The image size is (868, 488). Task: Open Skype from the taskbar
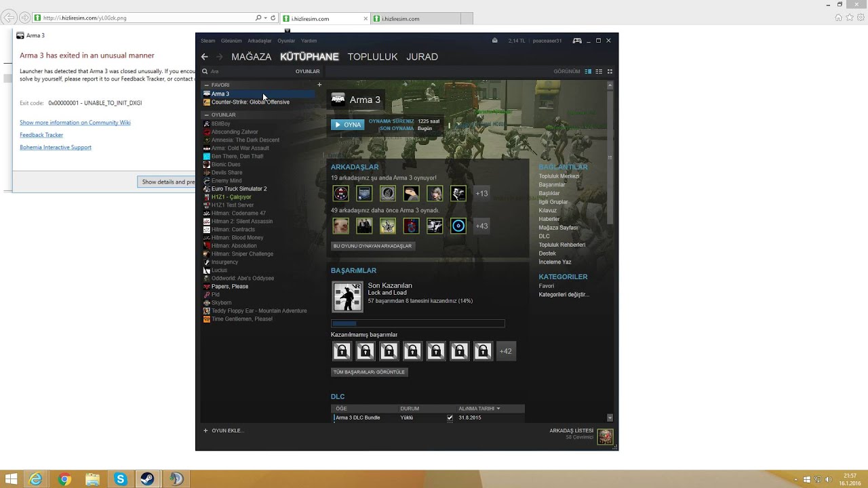coord(120,479)
